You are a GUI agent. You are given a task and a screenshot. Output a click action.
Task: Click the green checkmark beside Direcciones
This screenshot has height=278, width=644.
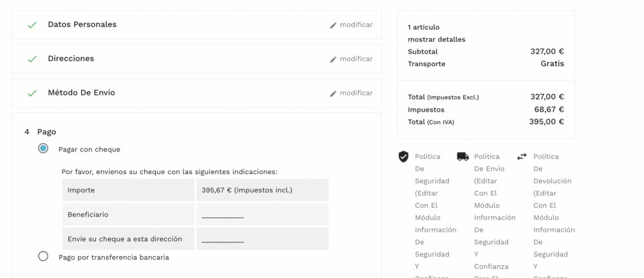click(32, 59)
